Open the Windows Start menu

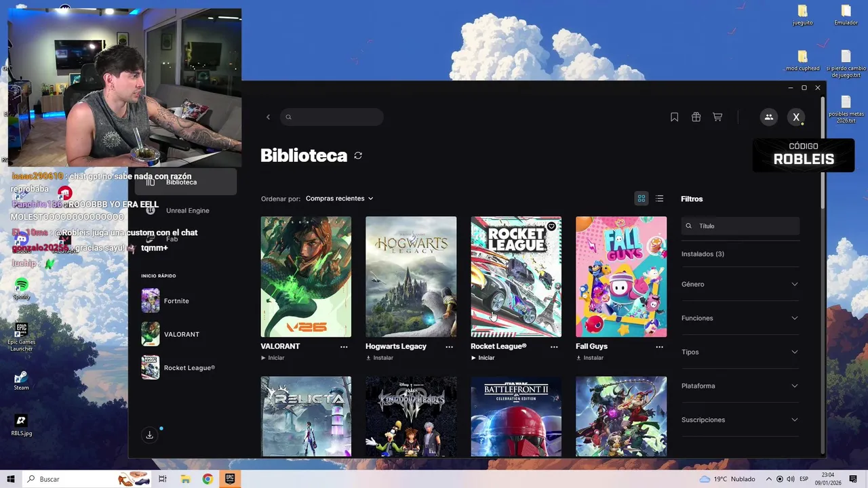click(x=11, y=479)
